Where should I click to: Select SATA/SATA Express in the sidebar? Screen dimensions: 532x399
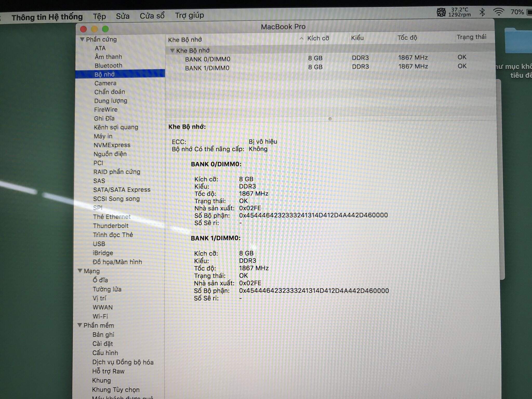(122, 190)
